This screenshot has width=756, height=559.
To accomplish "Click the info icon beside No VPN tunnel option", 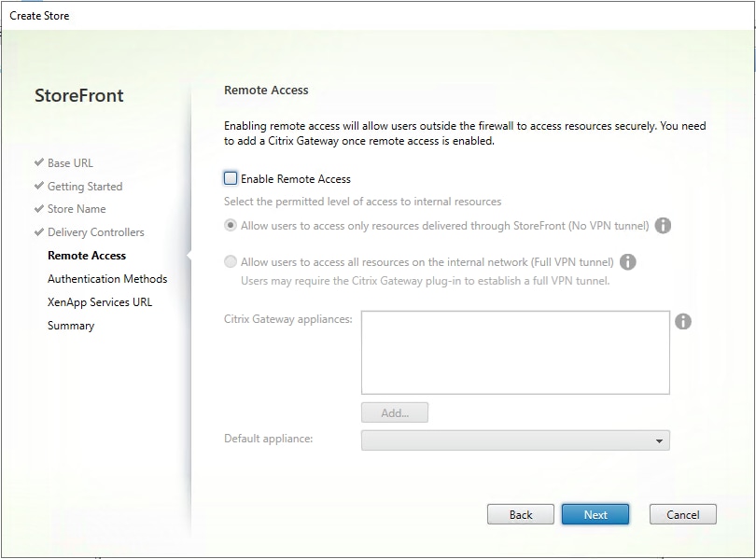I will 664,225.
